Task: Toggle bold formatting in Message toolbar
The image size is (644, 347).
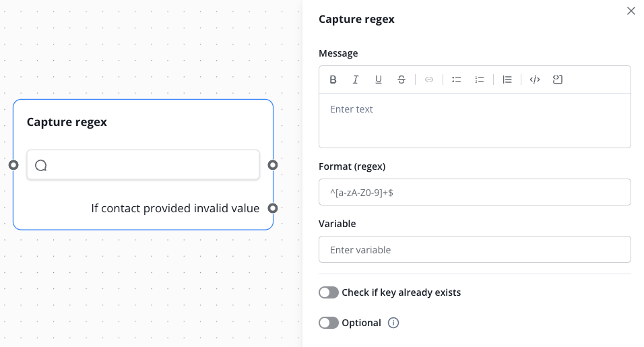Action: coord(333,80)
